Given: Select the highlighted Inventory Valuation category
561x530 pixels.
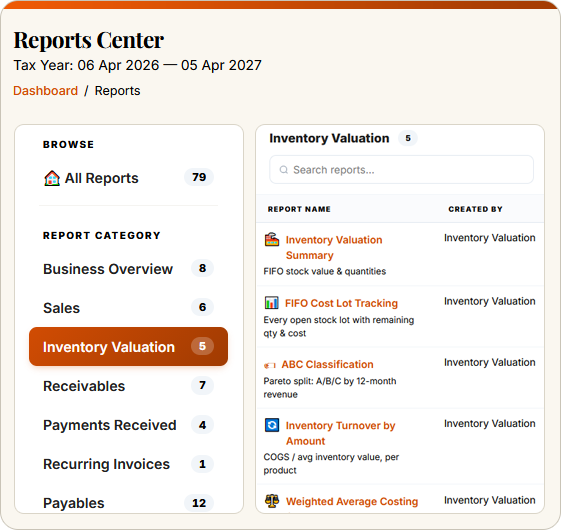Looking at the screenshot, I should pos(128,346).
